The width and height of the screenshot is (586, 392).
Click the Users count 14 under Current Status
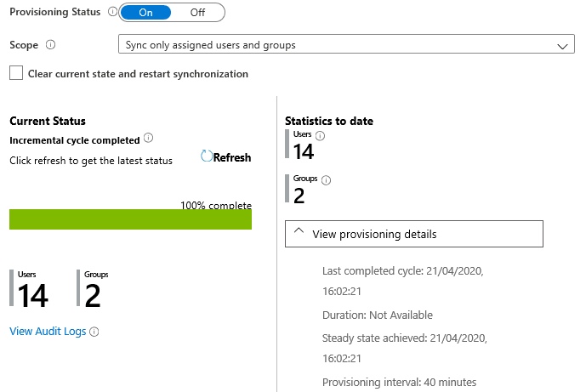coord(33,296)
